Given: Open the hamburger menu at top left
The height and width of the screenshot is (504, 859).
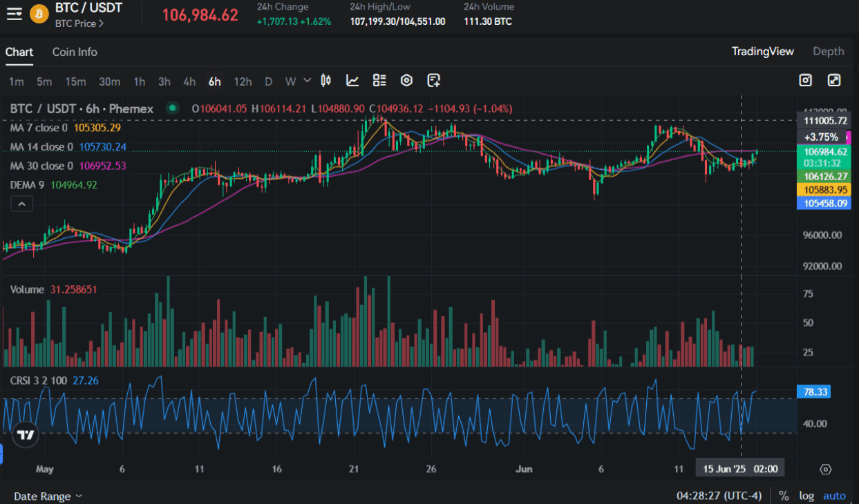Looking at the screenshot, I should point(15,14).
